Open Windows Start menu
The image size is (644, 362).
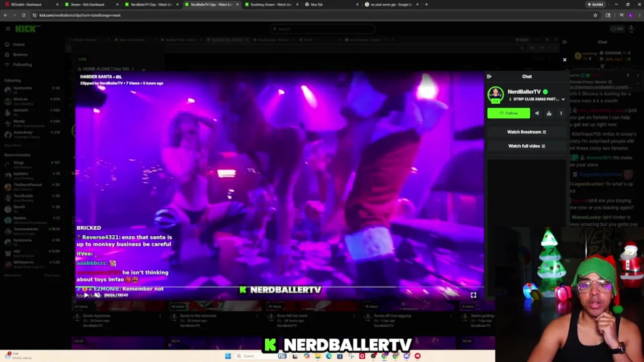228,356
